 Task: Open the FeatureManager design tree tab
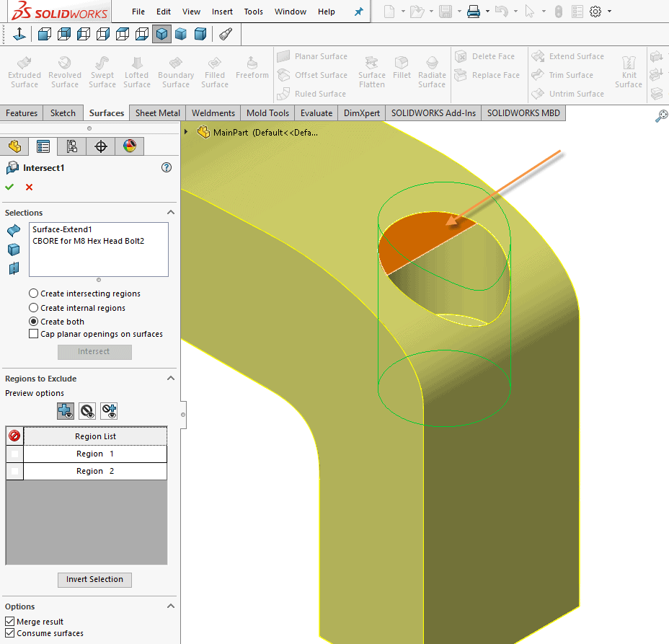(14, 146)
